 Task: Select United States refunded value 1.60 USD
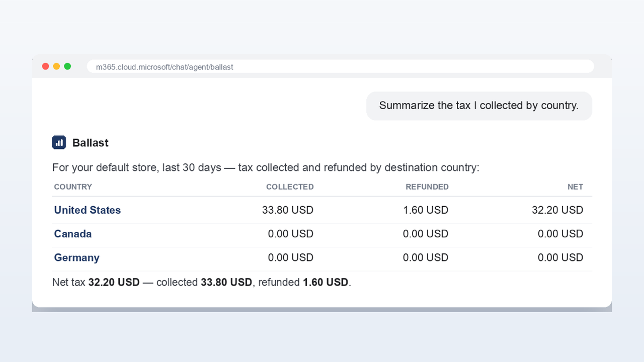(426, 210)
